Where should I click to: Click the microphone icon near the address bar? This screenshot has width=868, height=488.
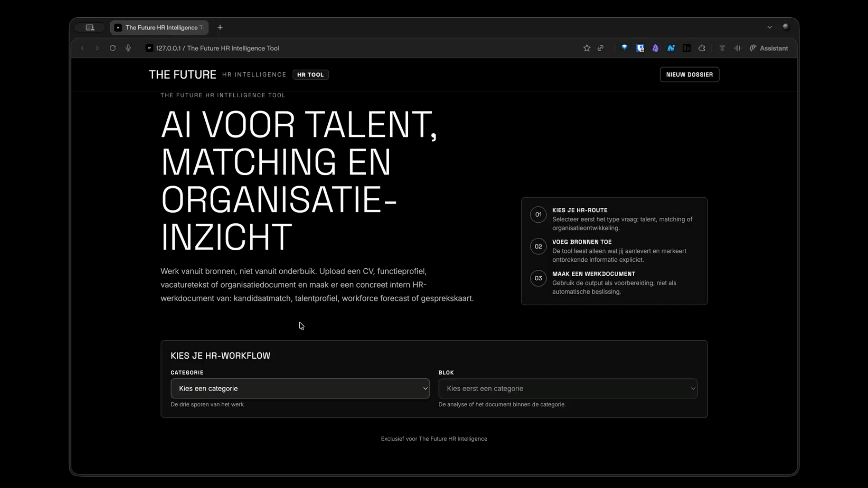[128, 48]
